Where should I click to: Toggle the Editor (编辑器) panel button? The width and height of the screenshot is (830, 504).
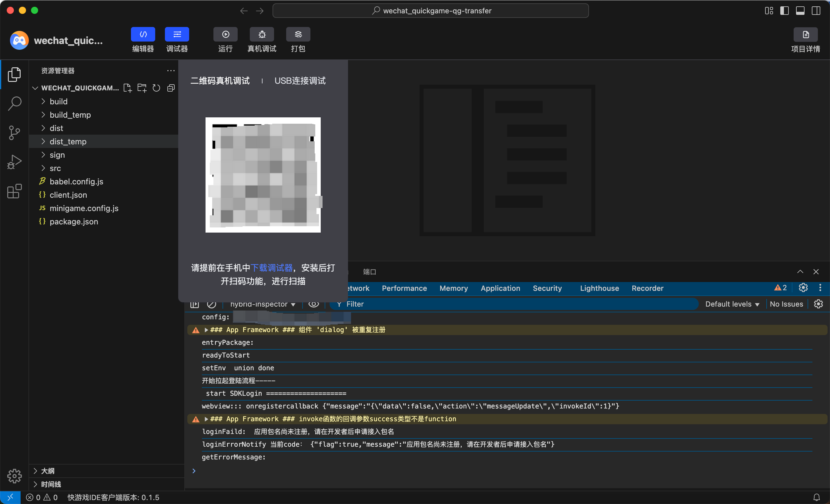tap(143, 34)
